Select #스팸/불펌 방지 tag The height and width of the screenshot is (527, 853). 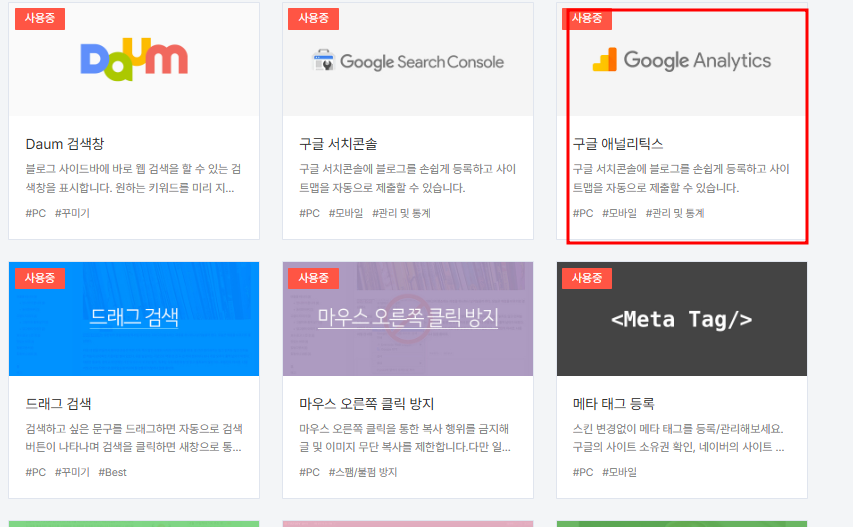363,472
